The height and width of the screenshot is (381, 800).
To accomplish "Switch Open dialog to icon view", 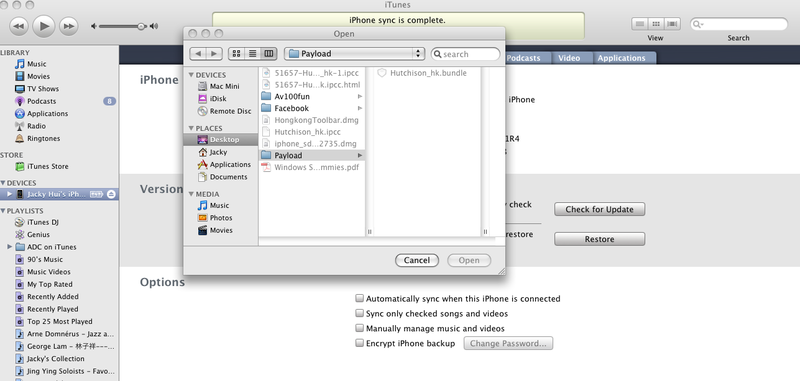I will point(236,54).
